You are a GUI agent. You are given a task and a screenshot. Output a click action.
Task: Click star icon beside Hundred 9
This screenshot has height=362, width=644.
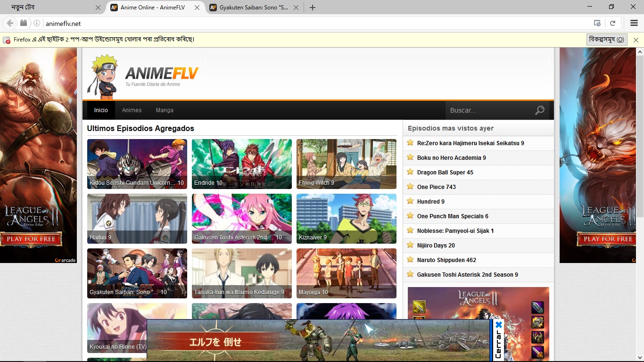410,201
